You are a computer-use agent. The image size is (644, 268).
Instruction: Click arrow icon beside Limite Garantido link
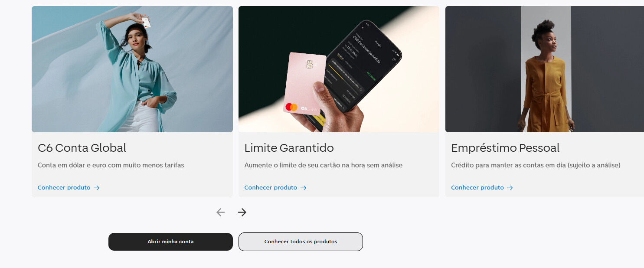[304, 188]
